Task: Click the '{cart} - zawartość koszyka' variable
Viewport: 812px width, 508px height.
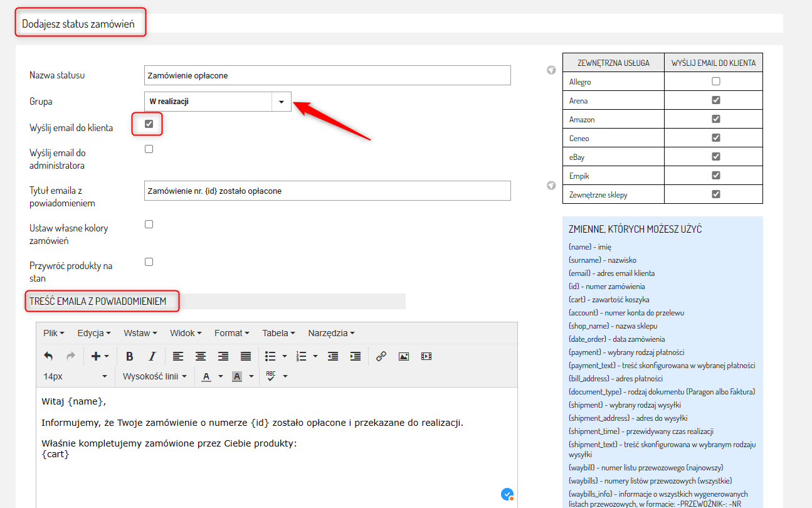Action: pyautogui.click(x=609, y=300)
